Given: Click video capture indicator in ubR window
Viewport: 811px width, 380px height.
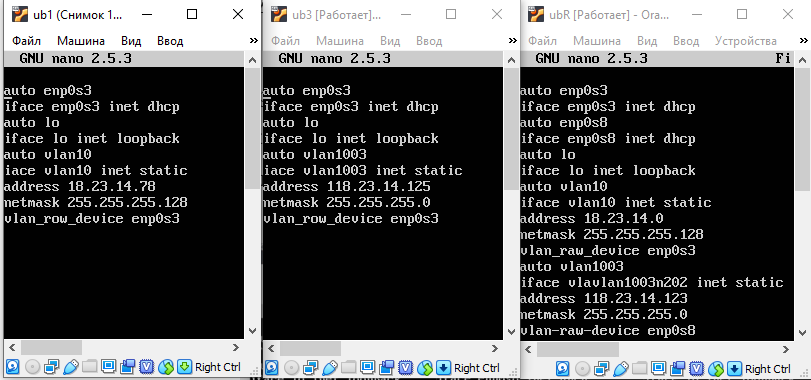Looking at the screenshot, I should (678, 369).
